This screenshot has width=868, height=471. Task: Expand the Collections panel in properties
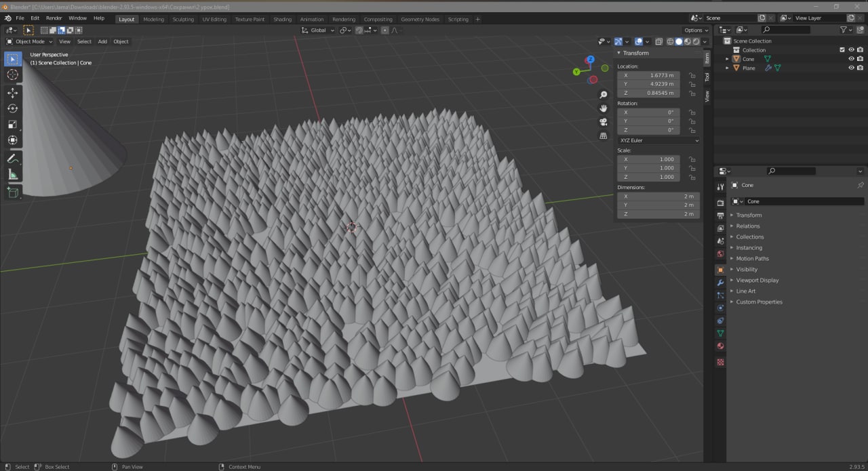(749, 237)
